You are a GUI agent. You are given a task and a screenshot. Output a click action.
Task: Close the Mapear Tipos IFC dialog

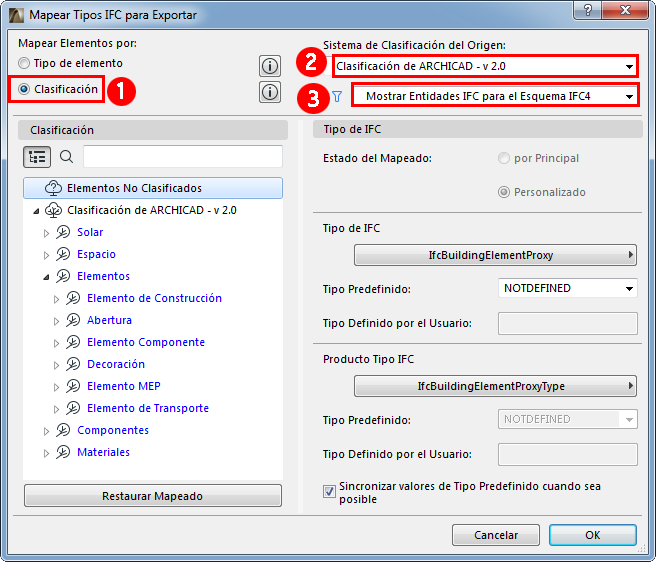pos(625,10)
